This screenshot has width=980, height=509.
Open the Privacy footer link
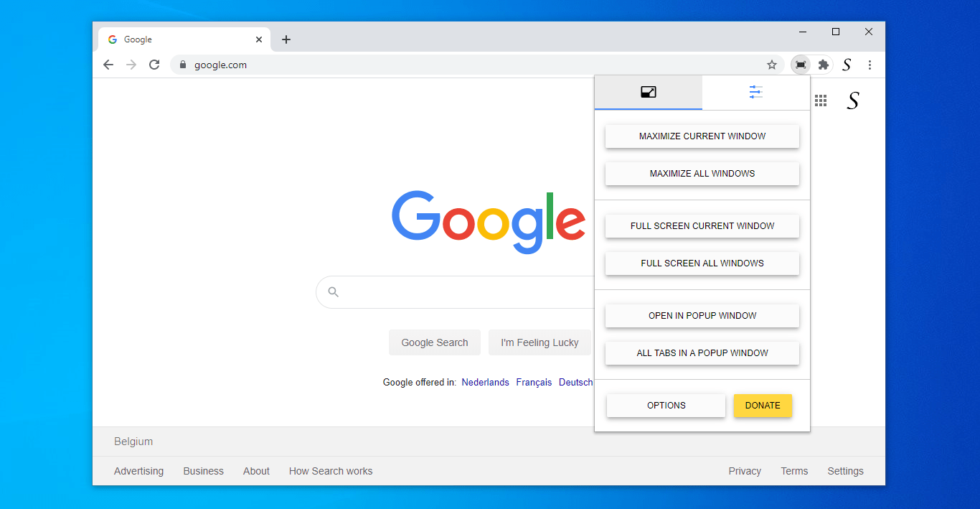click(745, 471)
